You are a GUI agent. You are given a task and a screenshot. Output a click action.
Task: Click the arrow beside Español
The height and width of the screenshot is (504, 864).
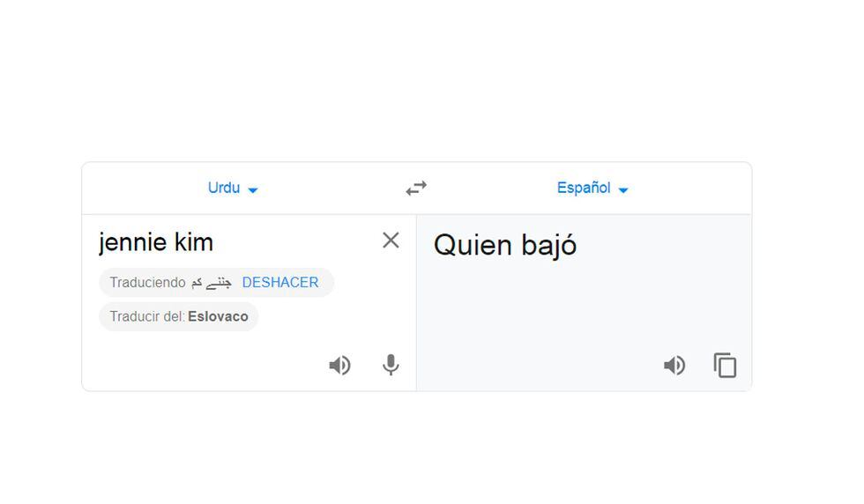point(623,189)
